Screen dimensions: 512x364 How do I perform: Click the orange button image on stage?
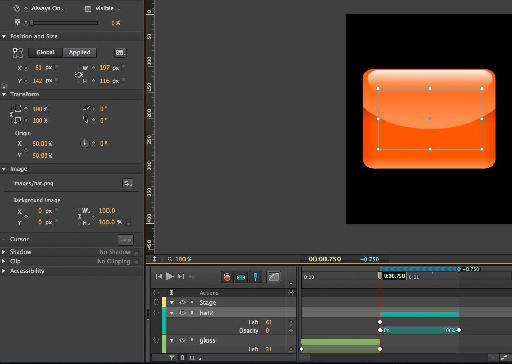coord(429,119)
